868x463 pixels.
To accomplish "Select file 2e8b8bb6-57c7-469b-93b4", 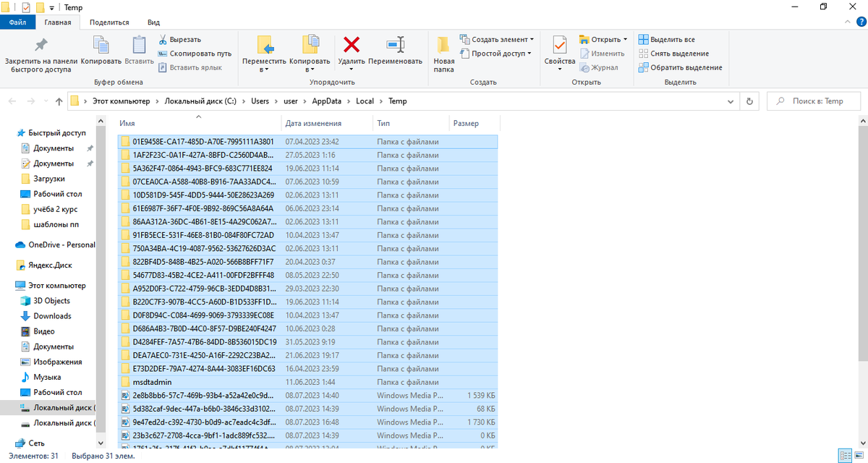I will coord(307,395).
